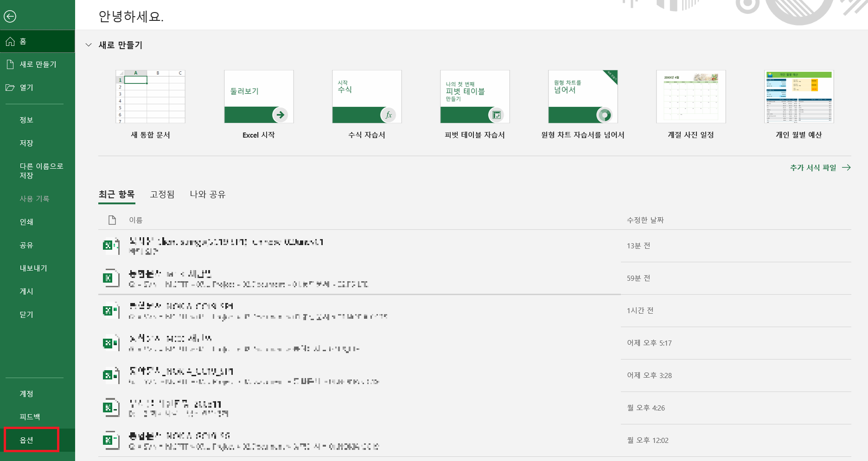Screen dimensions: 868x461
Task: Sort by the 수정한 날짜 column header
Action: coord(645,220)
